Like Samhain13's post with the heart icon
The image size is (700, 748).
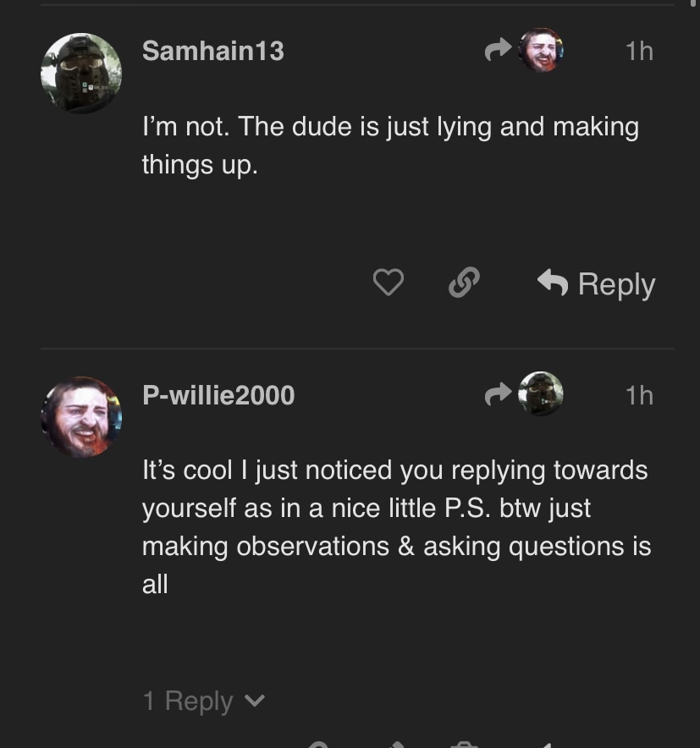389,283
